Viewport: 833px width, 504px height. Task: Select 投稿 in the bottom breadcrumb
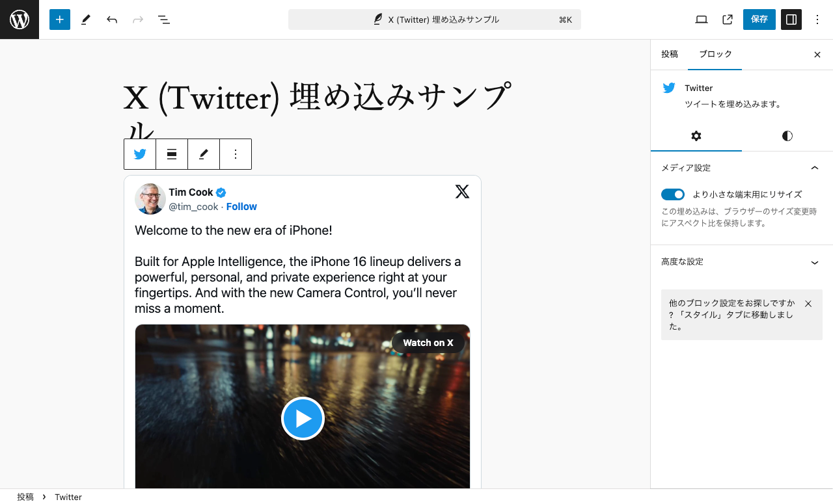pyautogui.click(x=25, y=497)
